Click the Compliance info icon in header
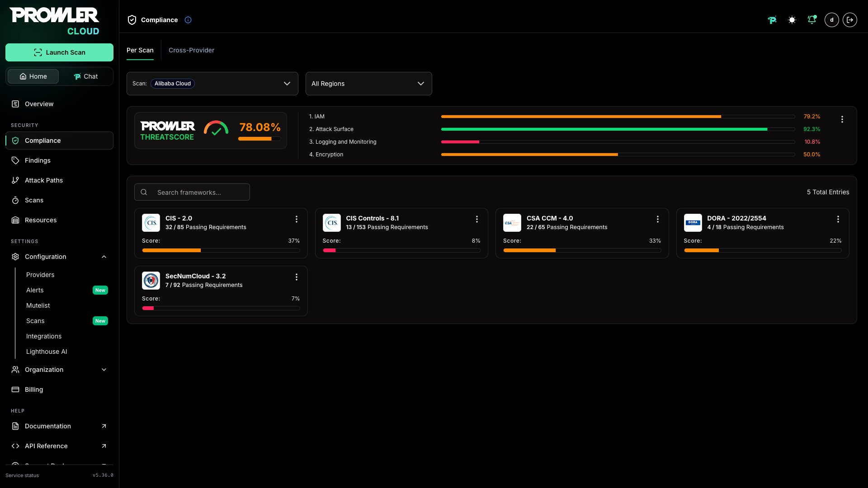This screenshot has height=488, width=868. coord(188,20)
